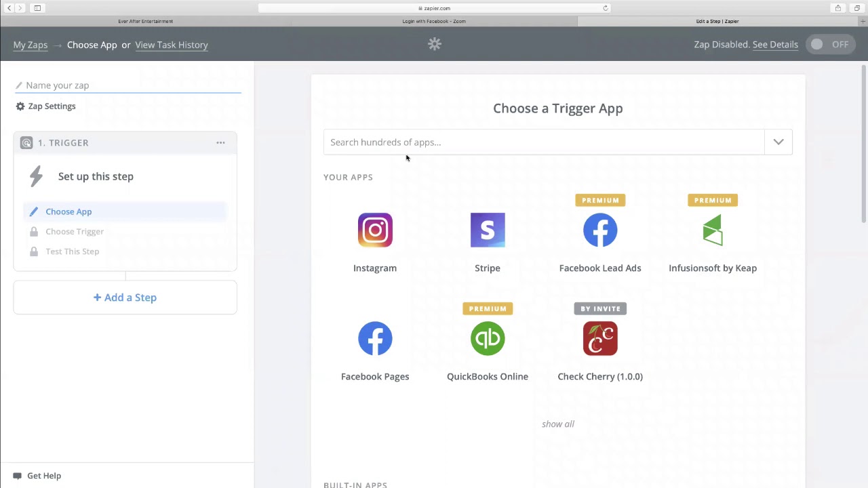Select the Edit a Step | Zapier tab

coord(717,21)
